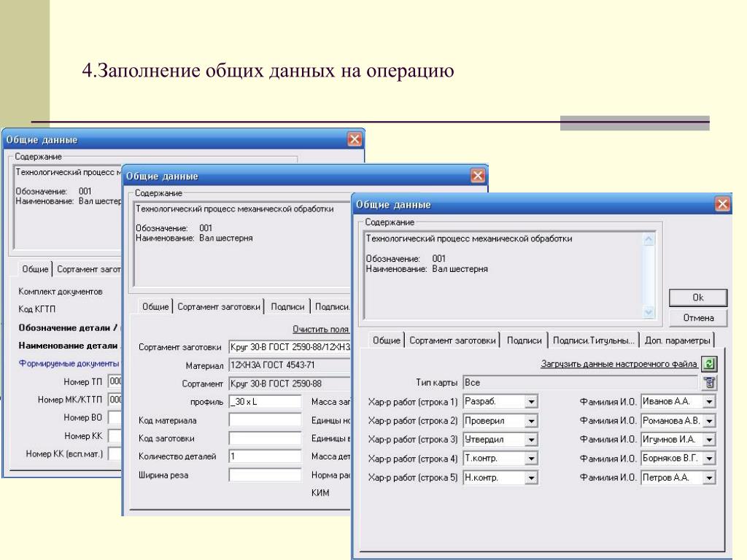Click the card type picker icon

pyautogui.click(x=709, y=382)
